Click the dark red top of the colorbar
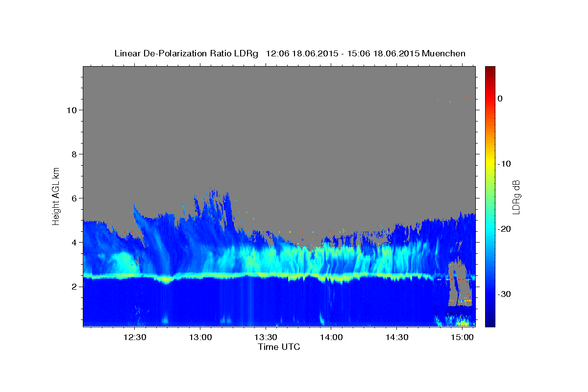This screenshot has height=392, width=588. pos(490,70)
